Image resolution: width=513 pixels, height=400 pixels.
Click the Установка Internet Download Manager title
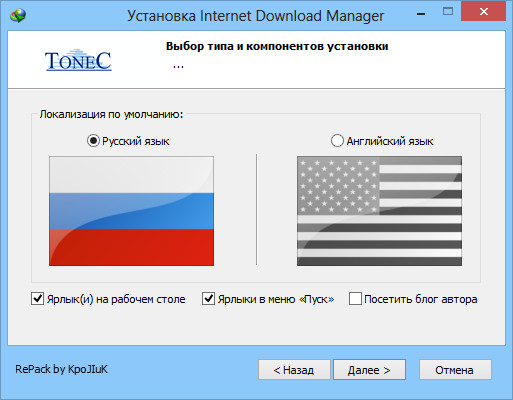[x=255, y=16]
